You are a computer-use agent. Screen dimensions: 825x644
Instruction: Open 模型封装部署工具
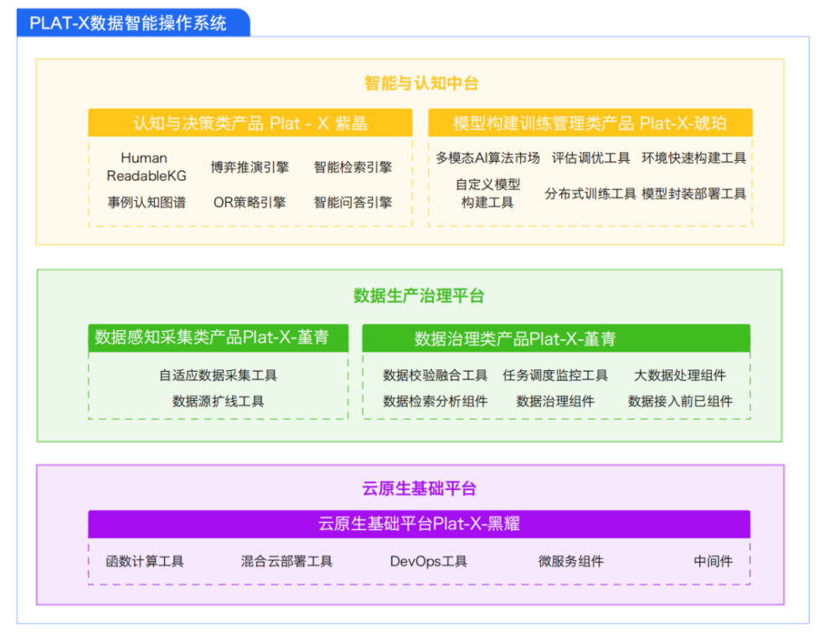point(694,193)
